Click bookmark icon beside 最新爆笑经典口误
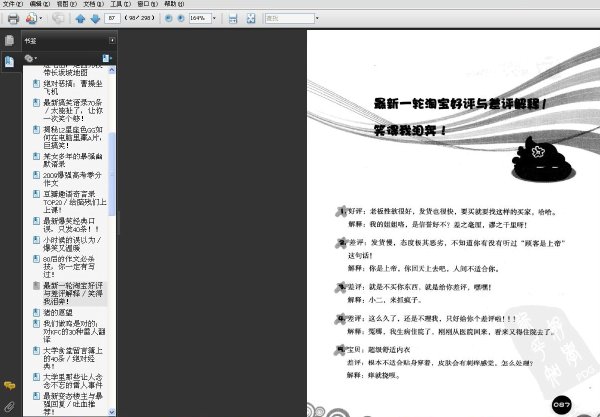 (36, 221)
